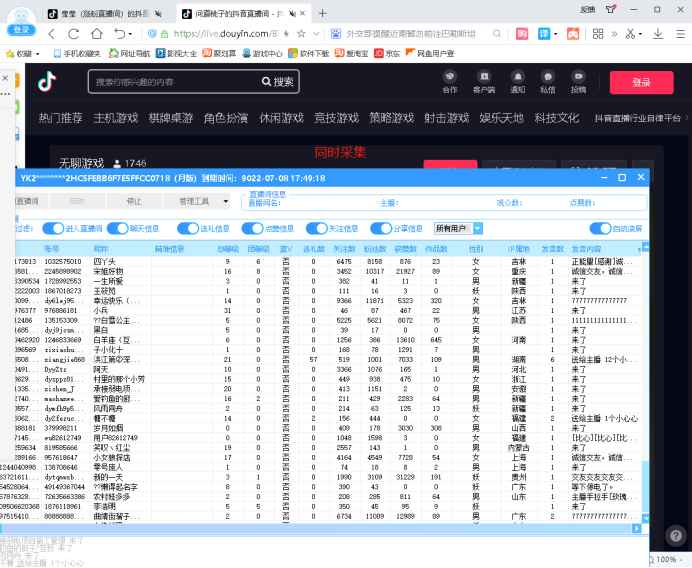Viewport: 692px width, 568px height.
Task: Open the 京东 bookmark link
Action: [387, 54]
